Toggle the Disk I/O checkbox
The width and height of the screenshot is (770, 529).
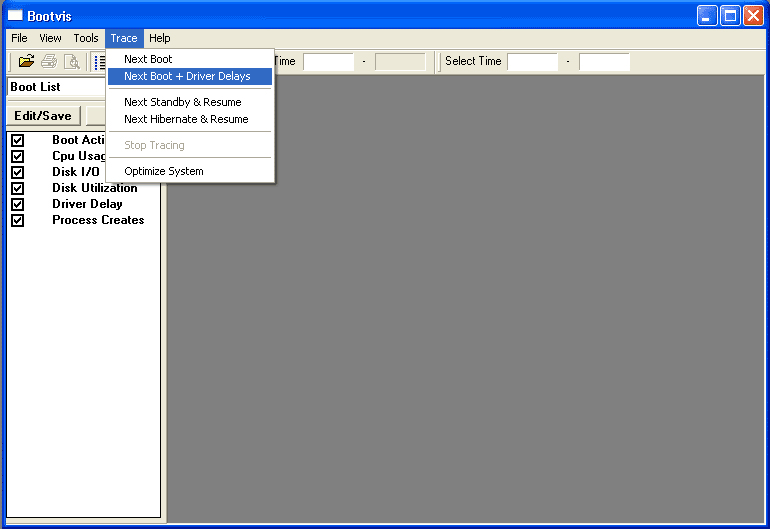(18, 172)
